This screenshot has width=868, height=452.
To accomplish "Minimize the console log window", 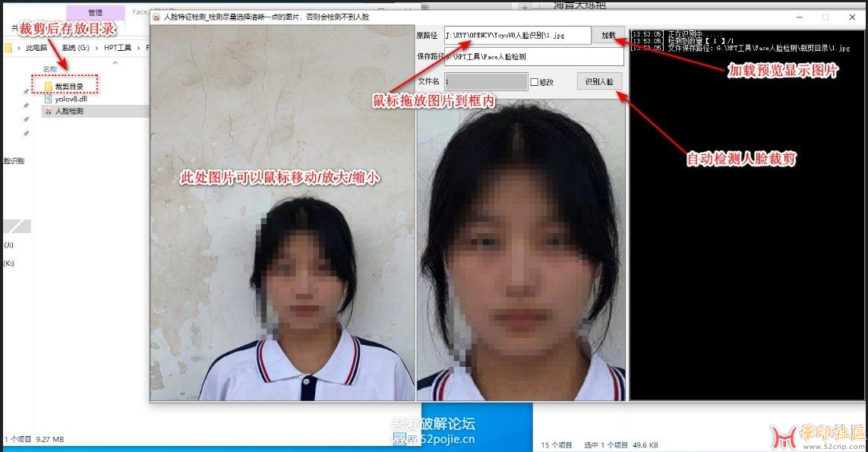I will [800, 17].
